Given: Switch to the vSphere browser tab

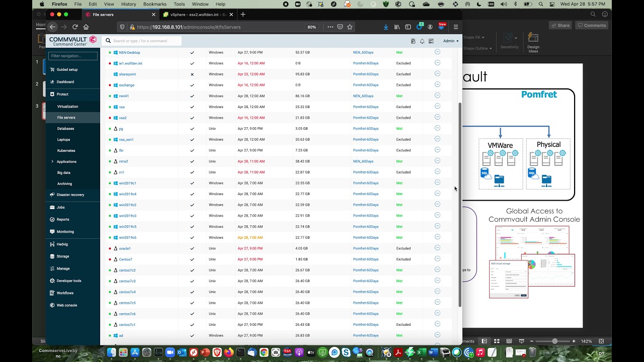Looking at the screenshot, I should click(198, 15).
